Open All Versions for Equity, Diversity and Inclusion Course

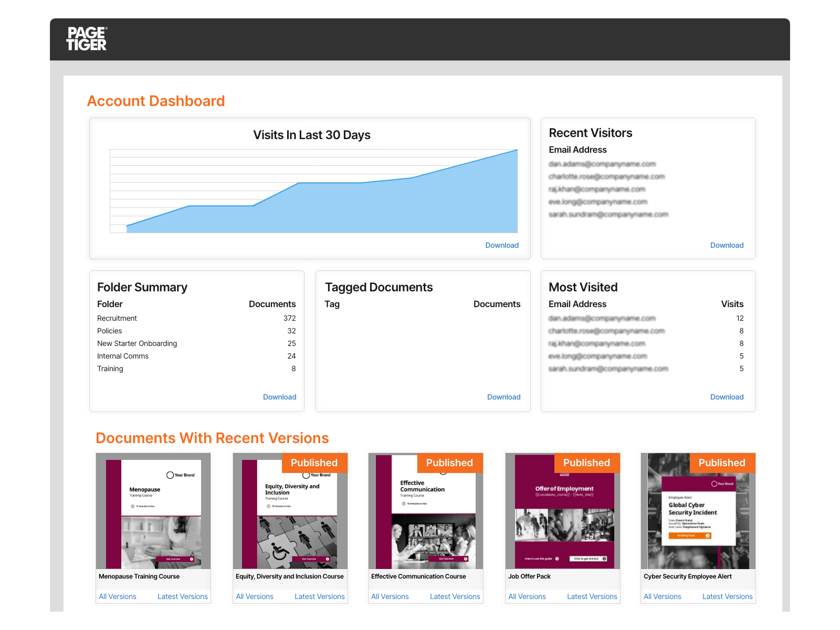255,596
